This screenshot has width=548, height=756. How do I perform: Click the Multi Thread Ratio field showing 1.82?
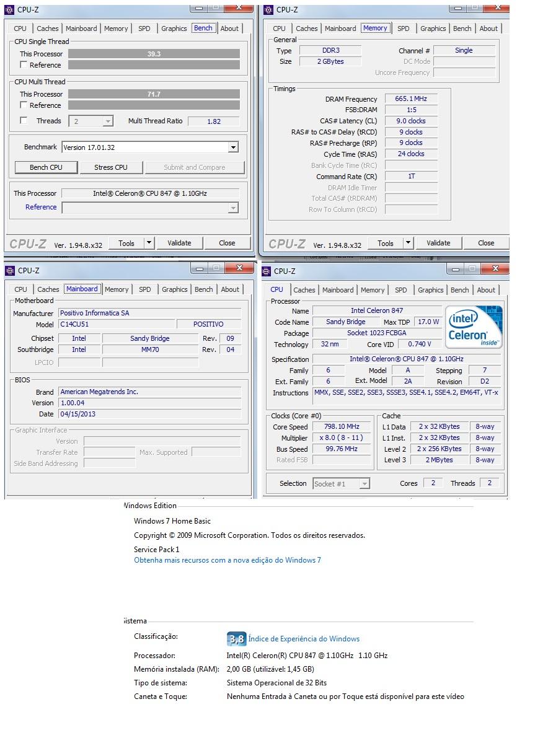pyautogui.click(x=214, y=121)
